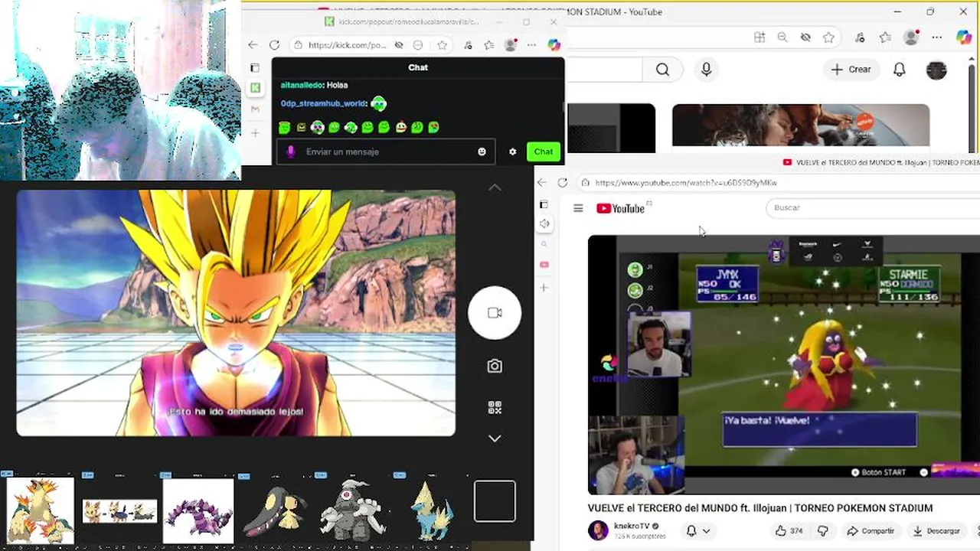Open Copilot in top Edge window
Screen dimensions: 980x551
point(964,37)
